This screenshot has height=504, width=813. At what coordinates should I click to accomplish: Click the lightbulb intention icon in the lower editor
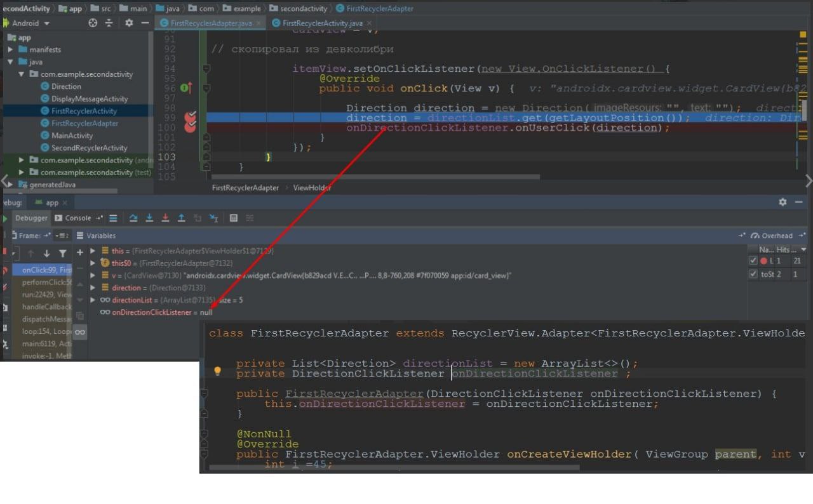(217, 371)
